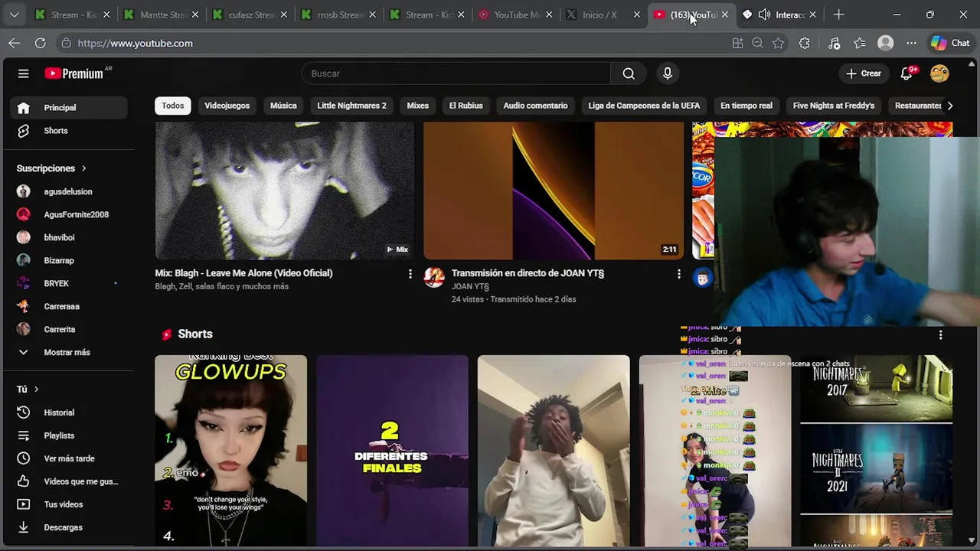Image resolution: width=980 pixels, height=551 pixels.
Task: Open the Shorts shelf options menu
Action: point(940,334)
